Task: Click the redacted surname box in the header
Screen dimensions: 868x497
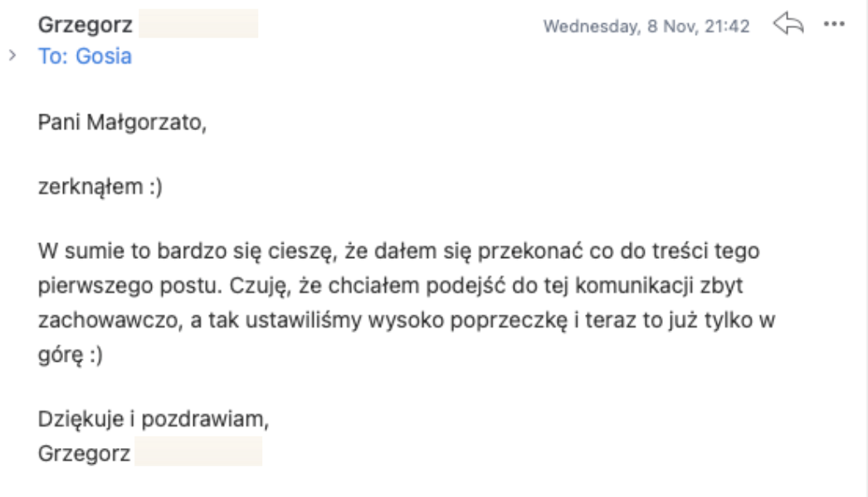Action: point(198,25)
